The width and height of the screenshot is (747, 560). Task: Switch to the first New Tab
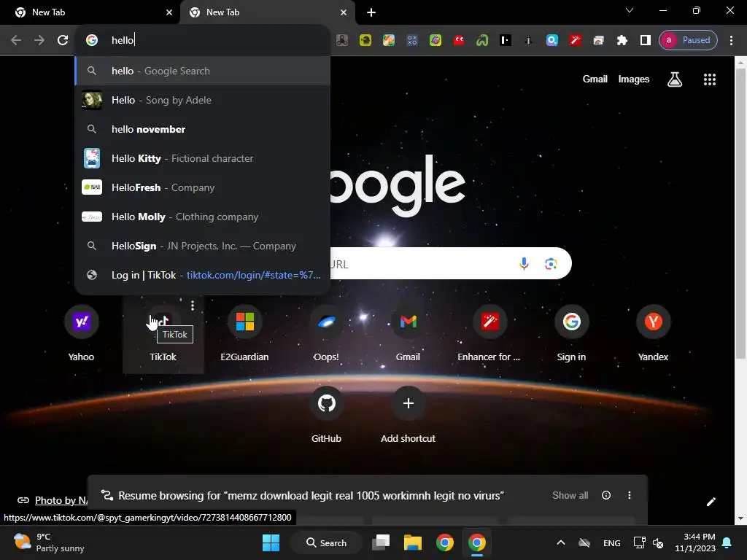pos(90,12)
